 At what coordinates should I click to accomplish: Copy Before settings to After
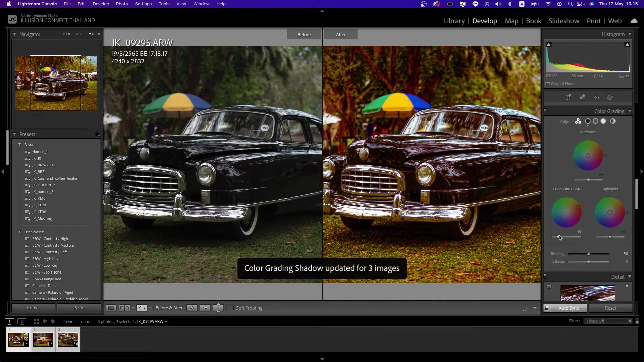192,308
